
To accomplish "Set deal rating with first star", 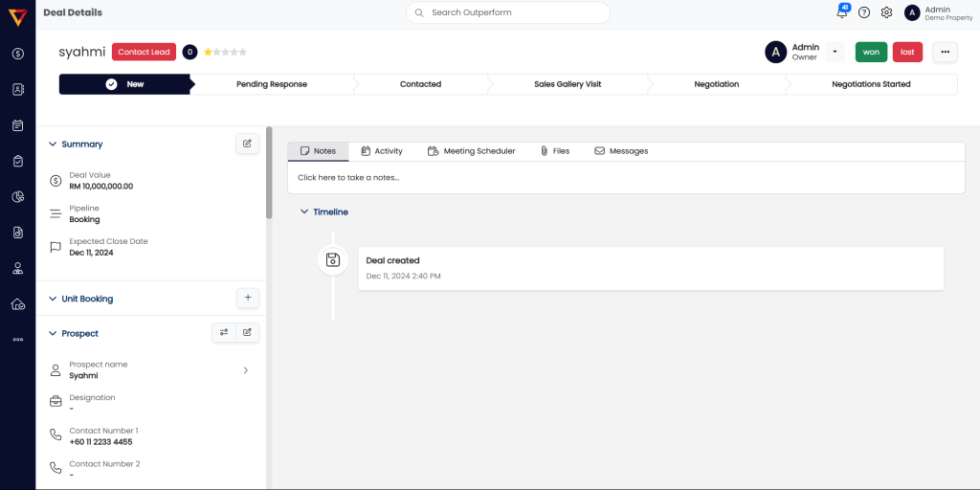I will [208, 52].
